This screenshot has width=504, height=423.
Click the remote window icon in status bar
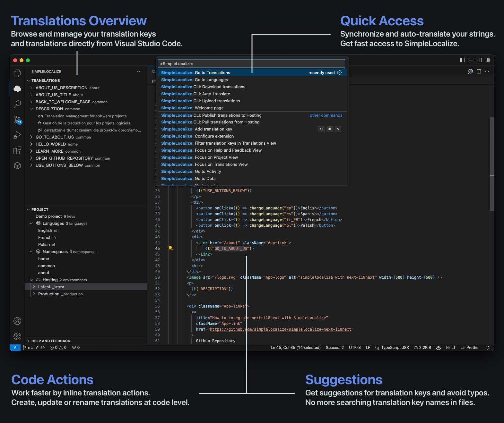[x=15, y=348]
